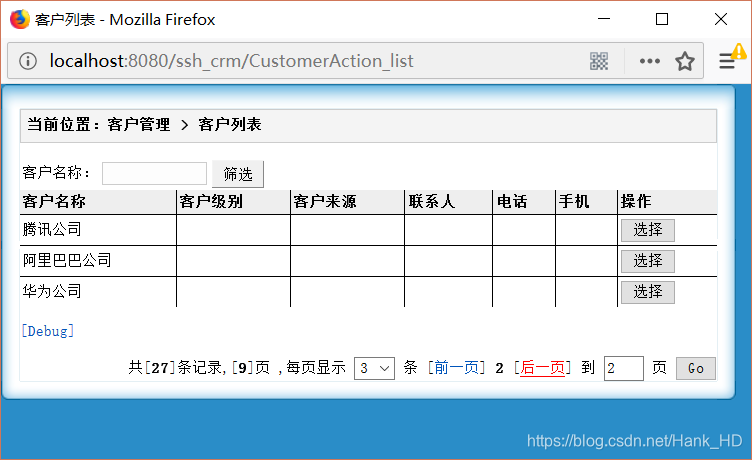Expand the per-page count dropdown showing 3
The height and width of the screenshot is (460, 752).
pyautogui.click(x=374, y=368)
